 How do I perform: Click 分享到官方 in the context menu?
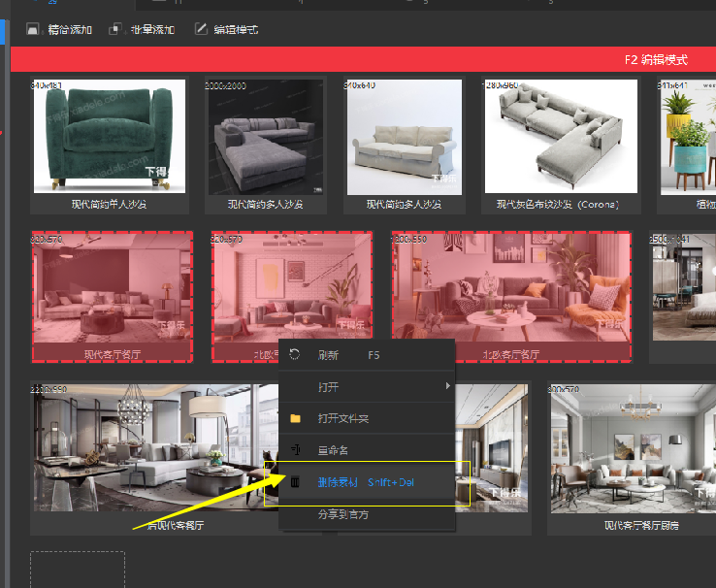[342, 514]
